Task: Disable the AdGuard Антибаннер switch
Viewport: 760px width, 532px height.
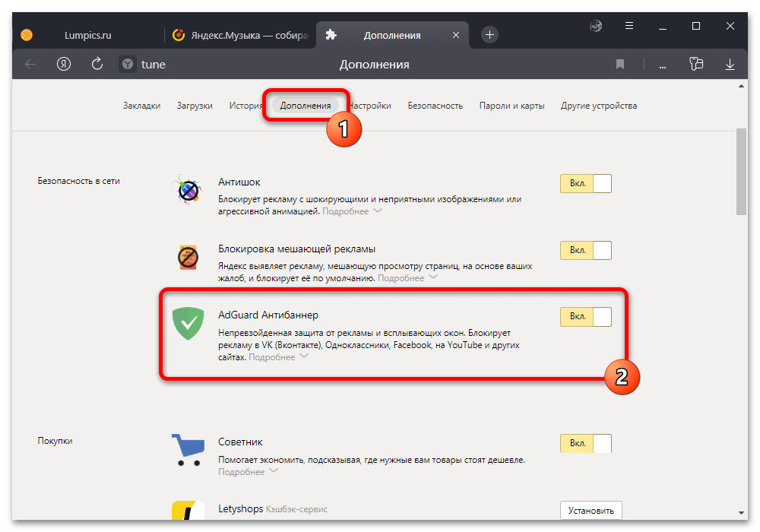Action: coord(585,316)
